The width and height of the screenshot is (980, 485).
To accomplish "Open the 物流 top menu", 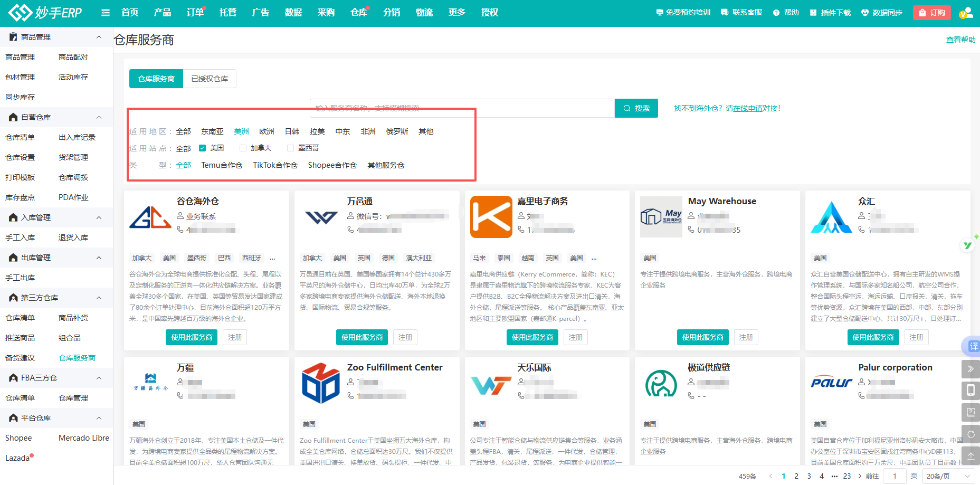I will point(424,13).
